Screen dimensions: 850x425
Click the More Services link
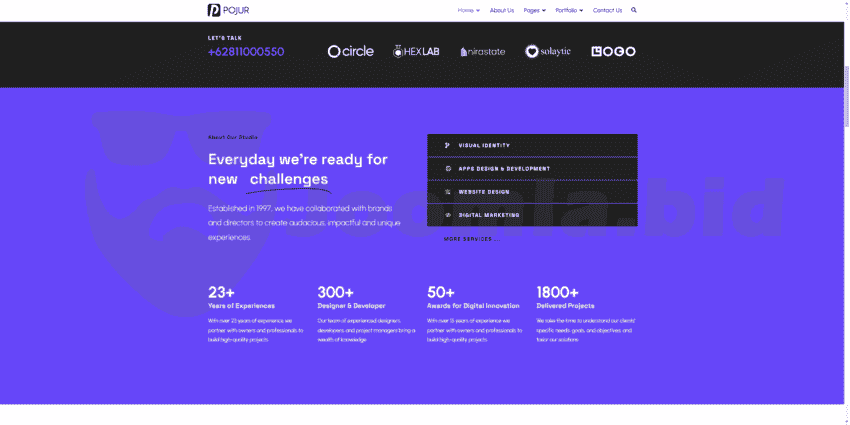[x=470, y=239]
